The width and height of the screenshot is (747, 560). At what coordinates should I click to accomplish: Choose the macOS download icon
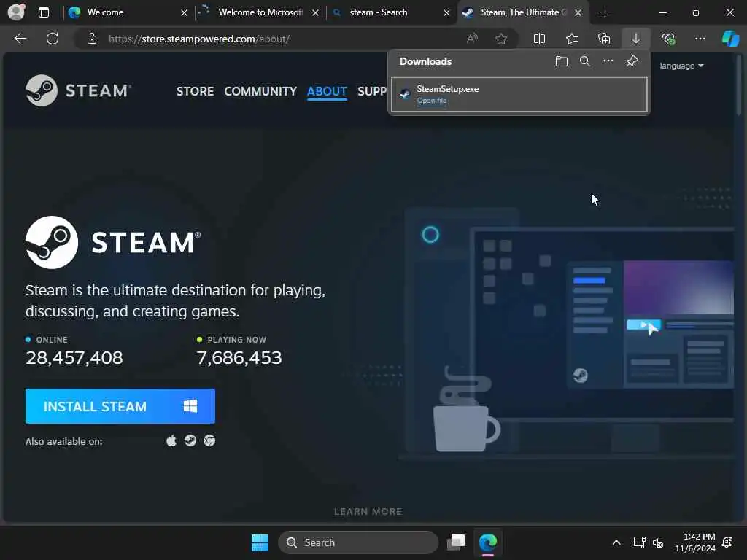(171, 441)
